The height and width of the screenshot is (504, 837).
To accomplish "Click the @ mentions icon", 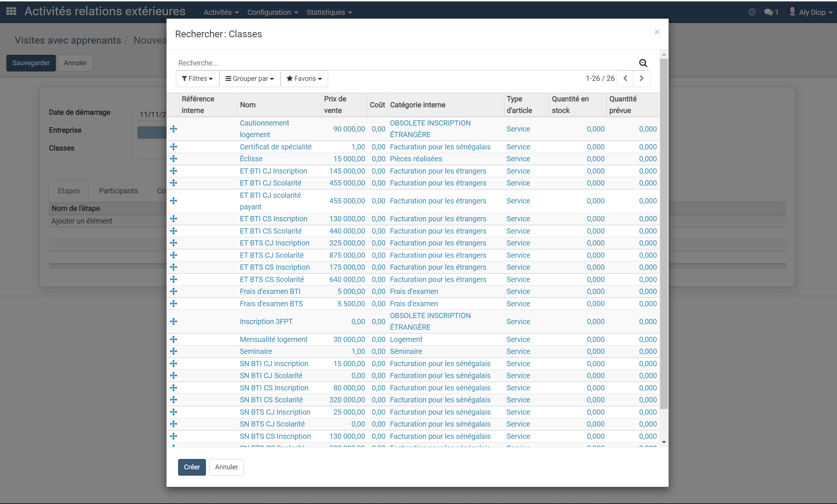I will tap(752, 12).
